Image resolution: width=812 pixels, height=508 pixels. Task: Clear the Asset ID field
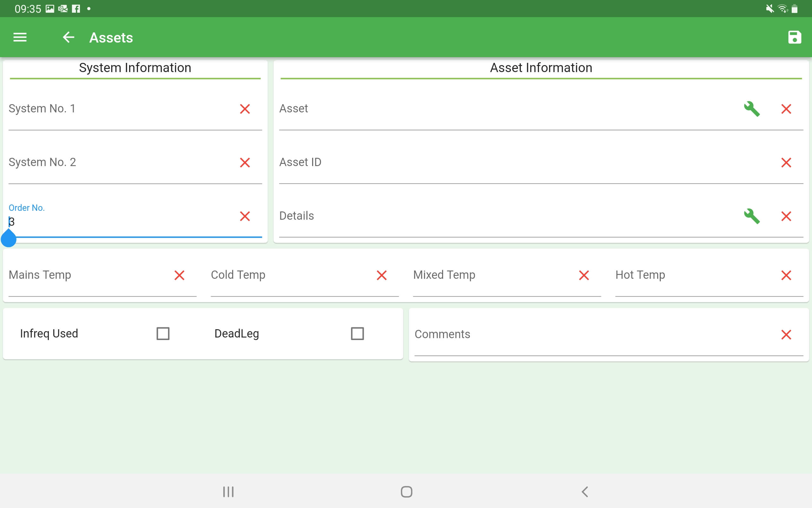[x=786, y=163]
